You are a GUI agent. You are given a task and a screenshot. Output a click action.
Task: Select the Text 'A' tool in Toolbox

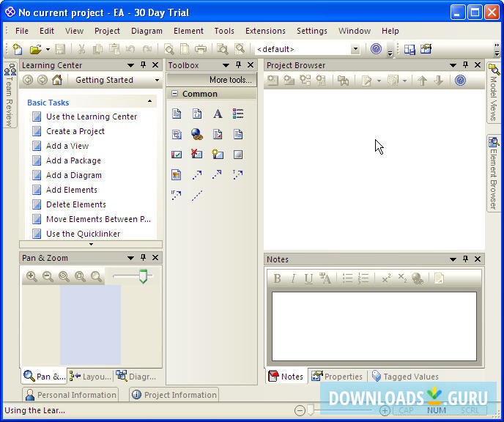[x=218, y=114]
